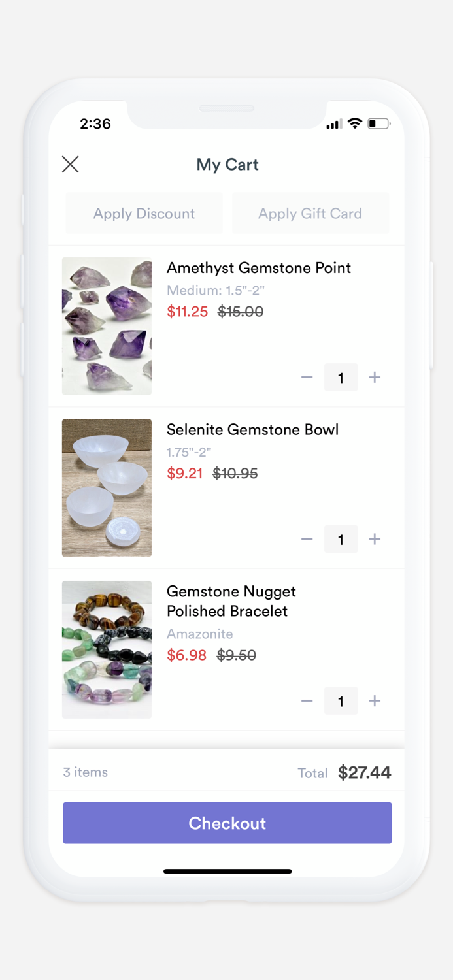Select the Selenite Gemstone Bowl title
The image size is (453, 980).
(253, 430)
